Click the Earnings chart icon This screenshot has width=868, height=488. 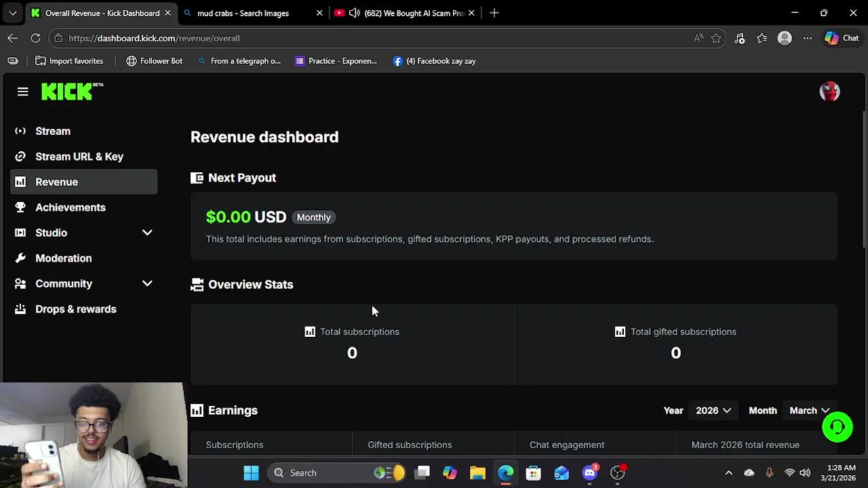pos(197,410)
